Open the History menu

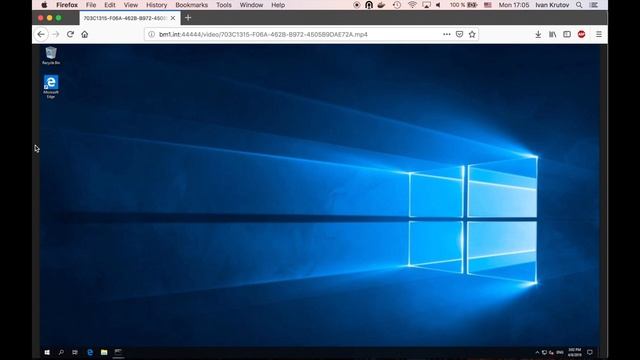(157, 5)
